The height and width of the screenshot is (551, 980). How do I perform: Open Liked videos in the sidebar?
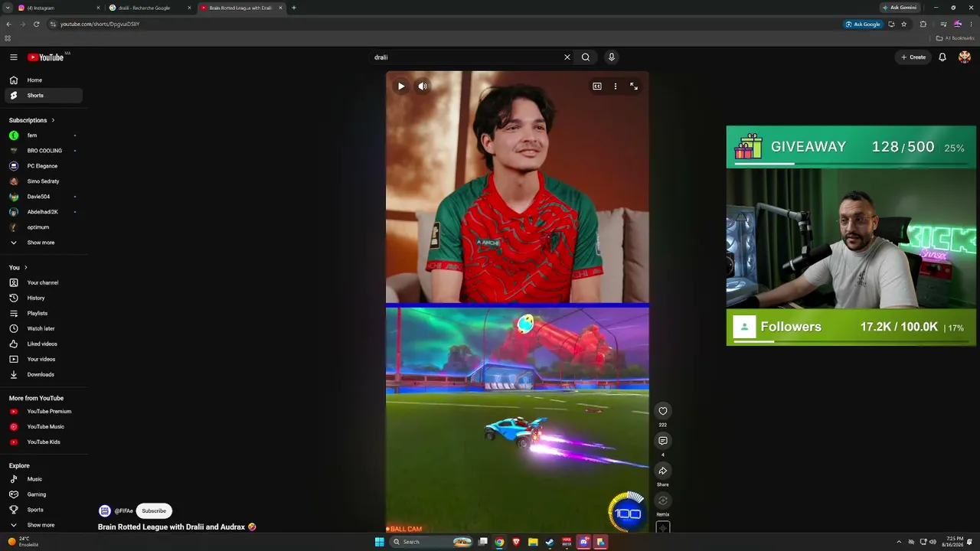[44, 344]
